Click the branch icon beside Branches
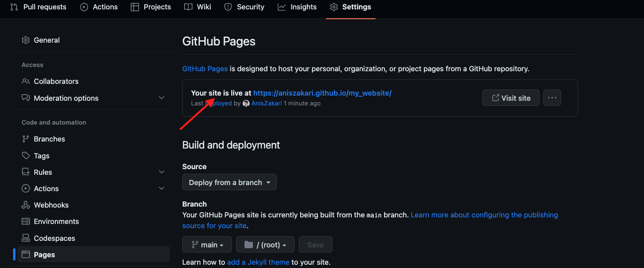Screen dimensions: 644x268 [26, 139]
